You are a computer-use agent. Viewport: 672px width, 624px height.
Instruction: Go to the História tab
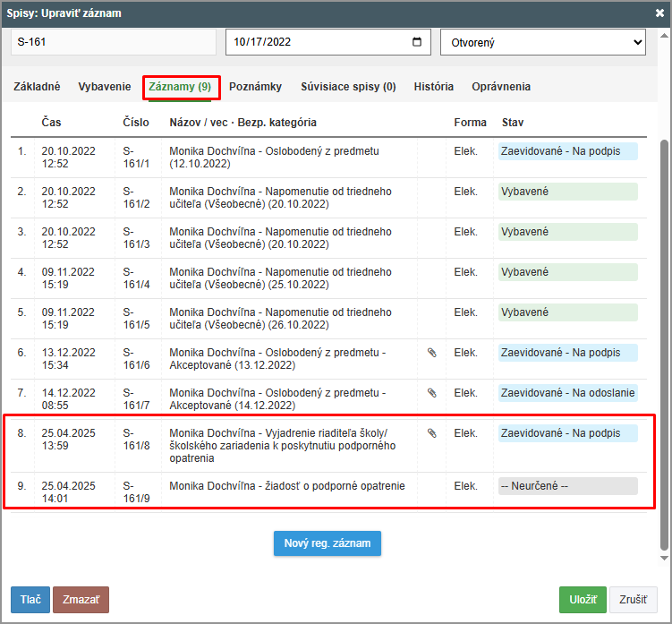click(x=433, y=87)
